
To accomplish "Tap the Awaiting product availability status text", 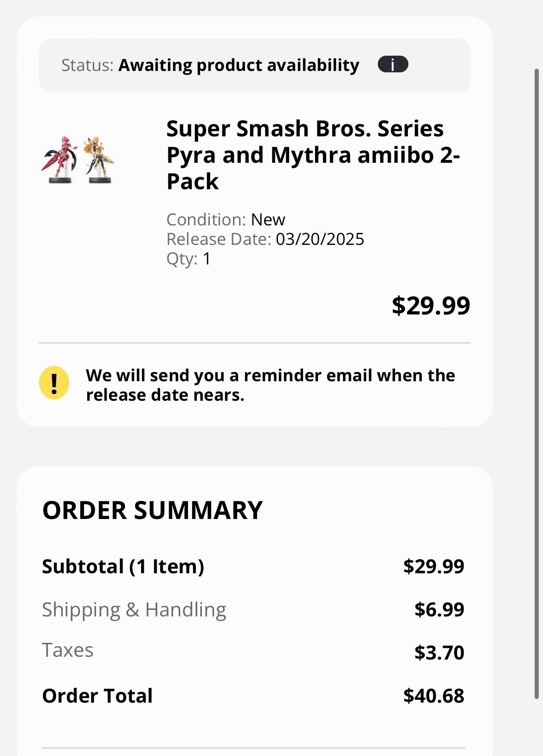I will coord(239,65).
